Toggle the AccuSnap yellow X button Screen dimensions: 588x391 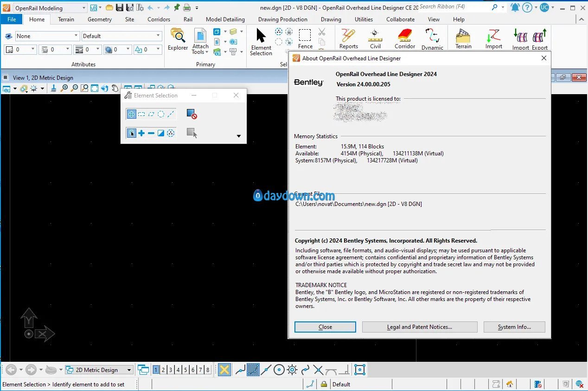224,370
